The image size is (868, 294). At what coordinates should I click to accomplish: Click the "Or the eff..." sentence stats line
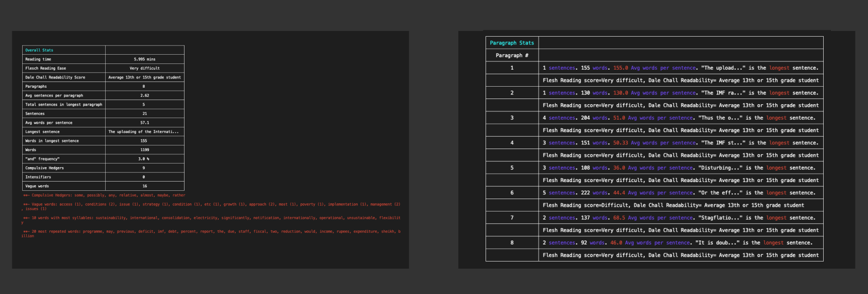(679, 193)
